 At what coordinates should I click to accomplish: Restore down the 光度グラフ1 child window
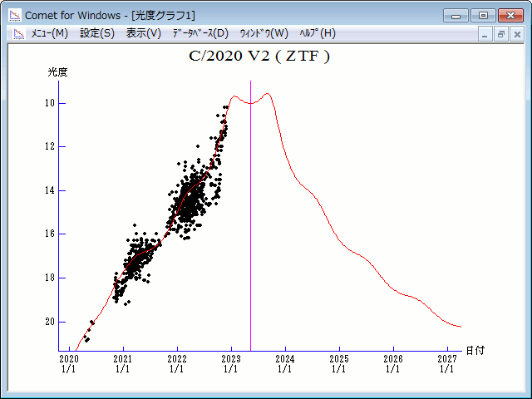[x=501, y=34]
